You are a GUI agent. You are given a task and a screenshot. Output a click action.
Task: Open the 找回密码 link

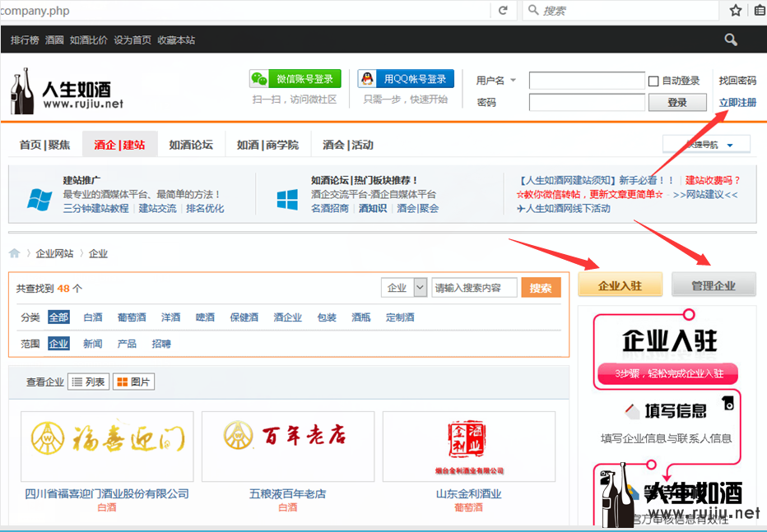pyautogui.click(x=737, y=81)
